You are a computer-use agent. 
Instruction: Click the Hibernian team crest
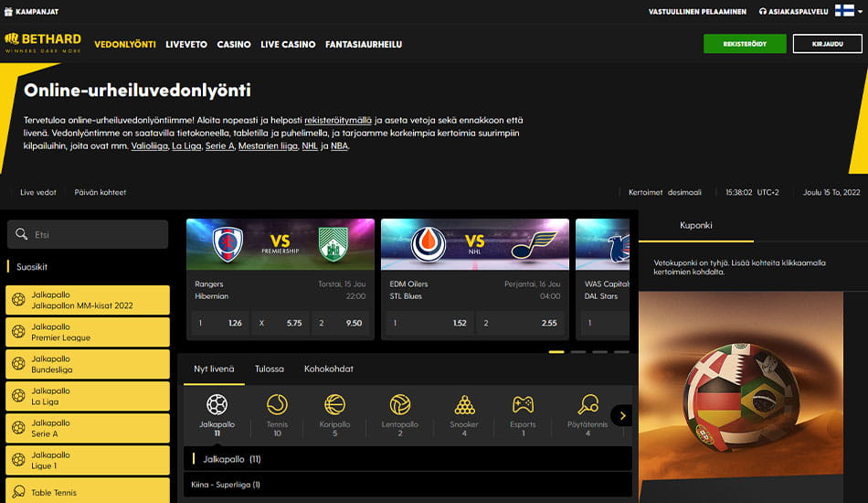333,244
